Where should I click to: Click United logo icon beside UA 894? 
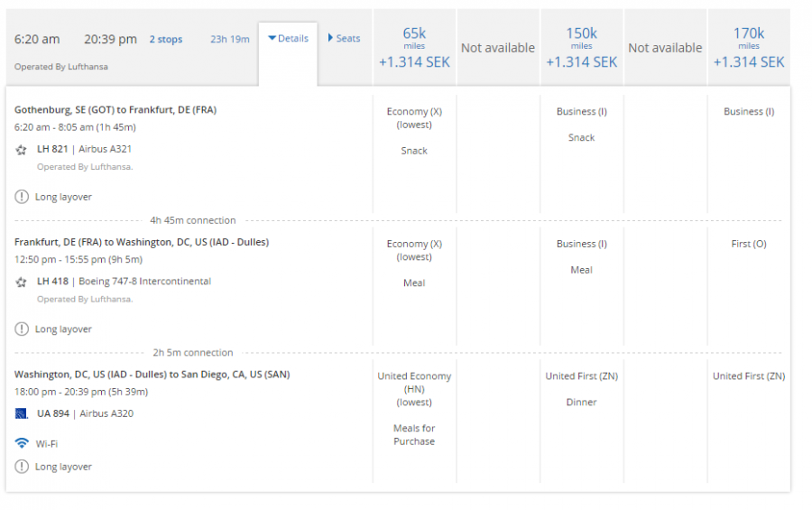pyautogui.click(x=21, y=414)
